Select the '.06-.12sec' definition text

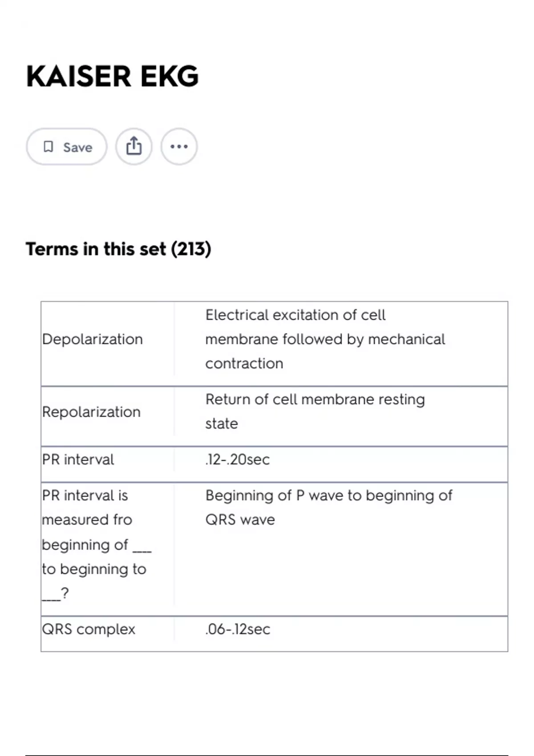click(x=237, y=629)
